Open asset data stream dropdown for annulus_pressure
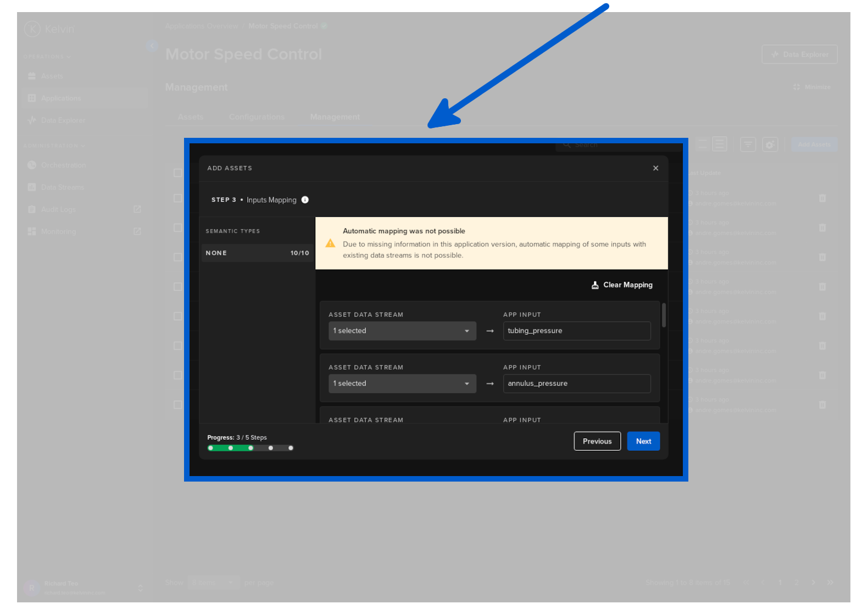868x615 pixels. (x=402, y=384)
